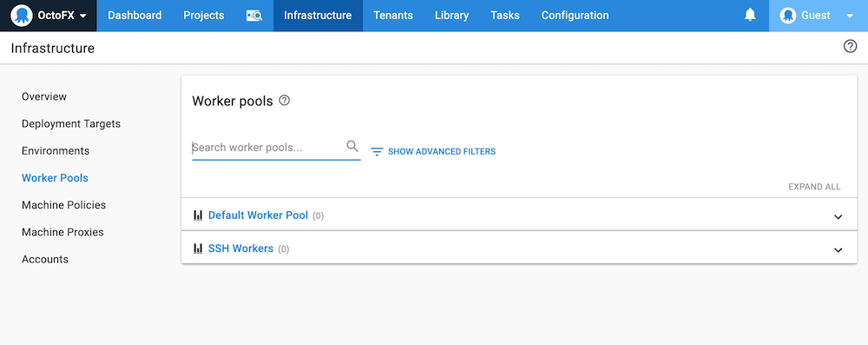Open the Default Worker Pool link
Viewport: 868px width, 345px height.
tap(258, 216)
